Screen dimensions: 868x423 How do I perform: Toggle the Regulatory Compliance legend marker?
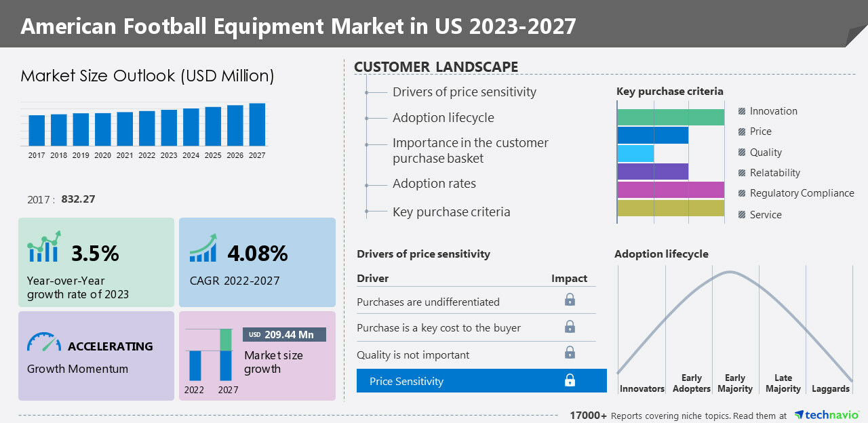742,193
